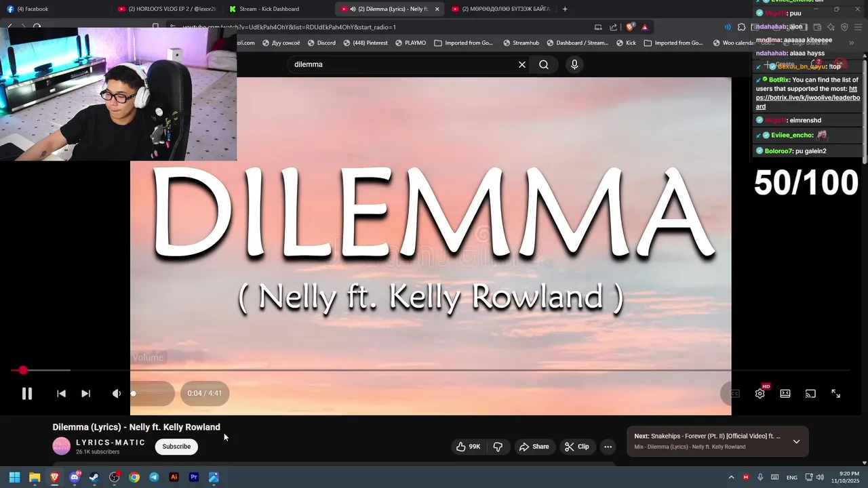Open the Kick bookmark

626,43
